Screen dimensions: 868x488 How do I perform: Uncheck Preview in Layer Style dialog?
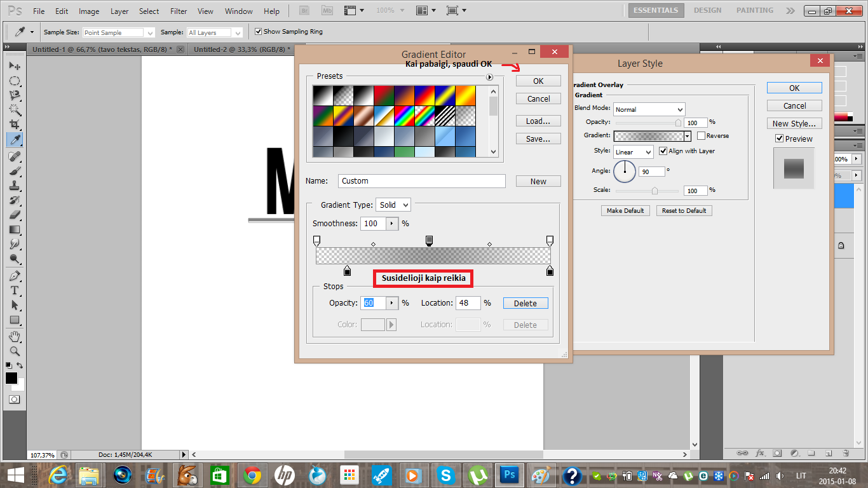pos(779,139)
